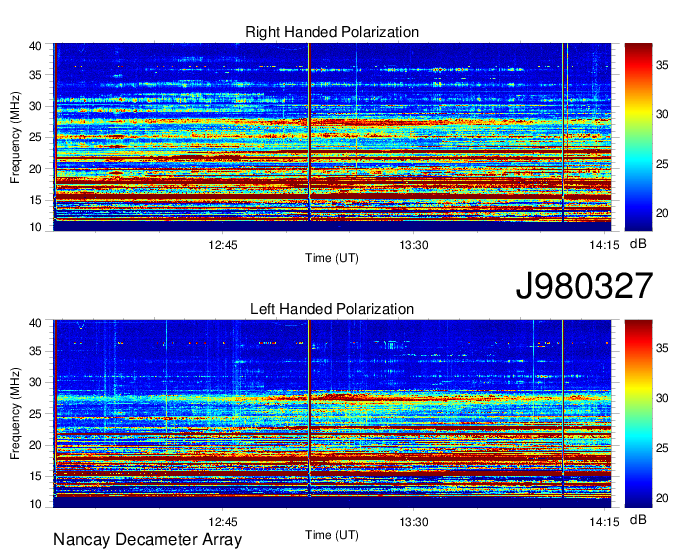
Task: Click the 12:45 tick label under lower plot
Action: click(223, 522)
